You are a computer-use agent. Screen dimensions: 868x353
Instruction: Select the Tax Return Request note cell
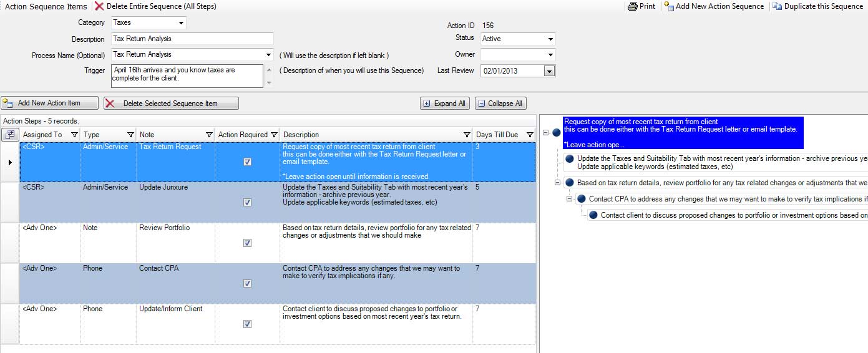tap(176, 162)
